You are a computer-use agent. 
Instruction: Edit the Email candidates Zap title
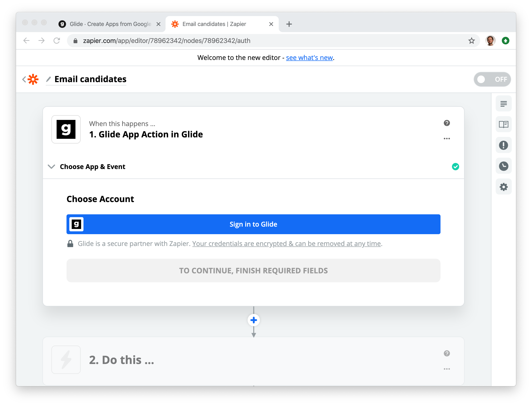(x=90, y=79)
